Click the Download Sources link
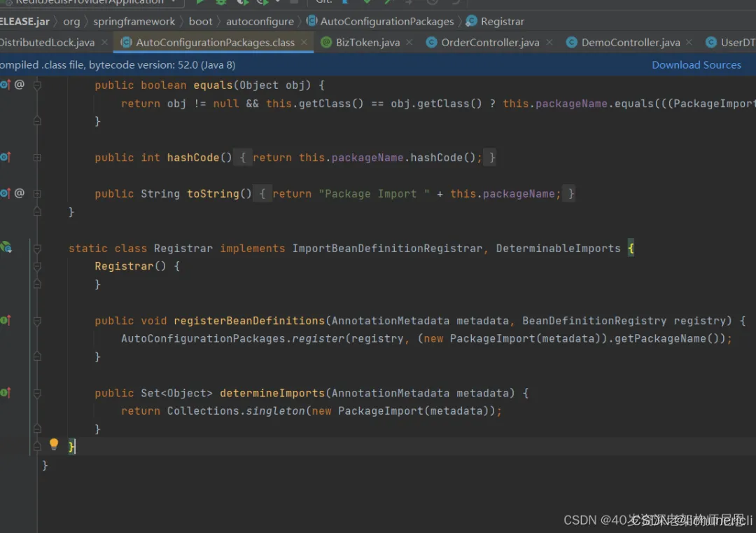756x533 pixels. [696, 64]
